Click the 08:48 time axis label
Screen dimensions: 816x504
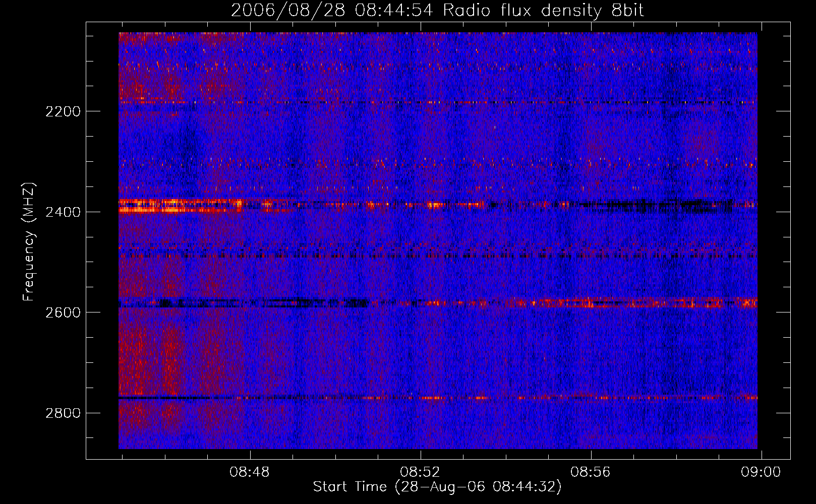(x=250, y=472)
